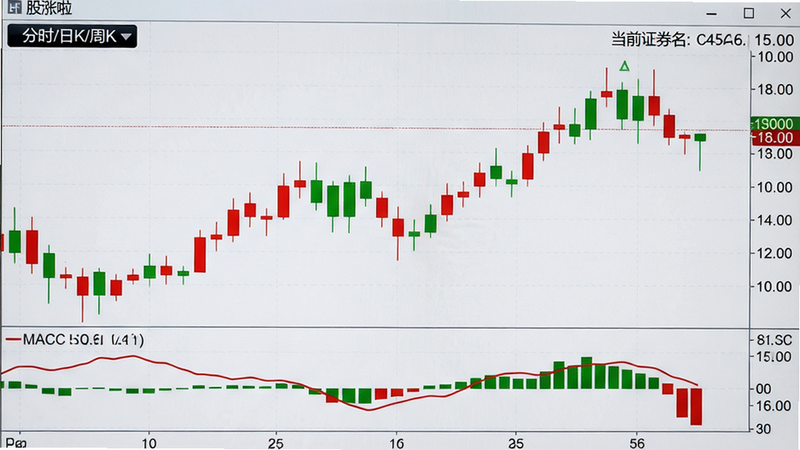Click the 16 date label on the time axis
800x450 pixels.
(396, 443)
